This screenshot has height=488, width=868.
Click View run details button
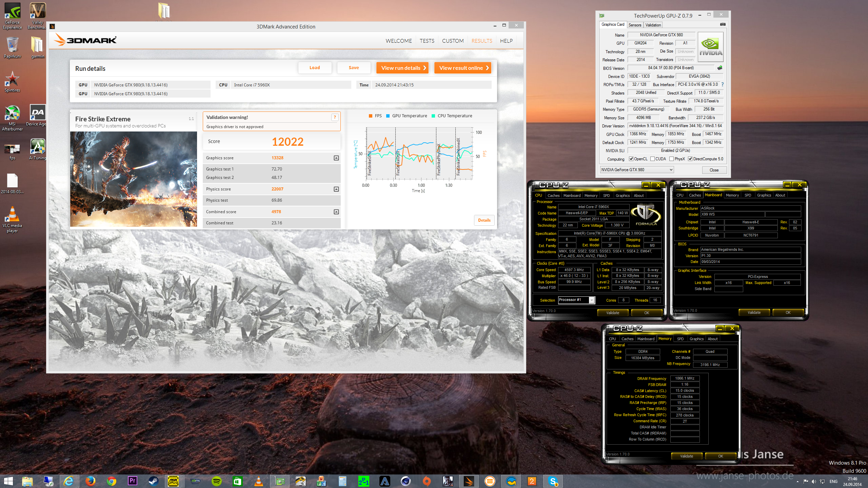pyautogui.click(x=402, y=68)
